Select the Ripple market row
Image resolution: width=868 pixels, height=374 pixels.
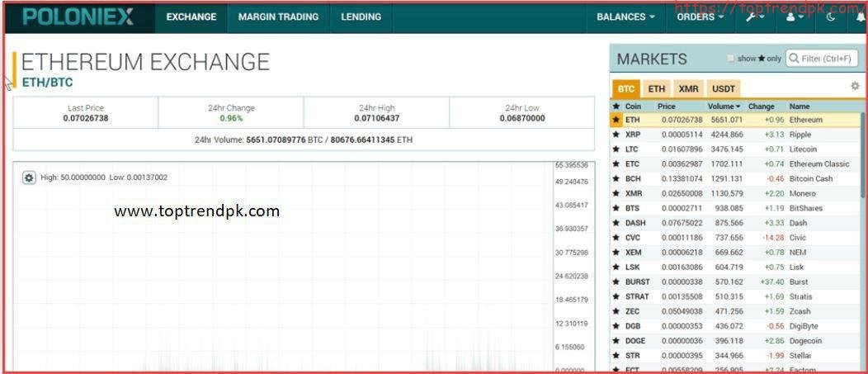coord(735,135)
